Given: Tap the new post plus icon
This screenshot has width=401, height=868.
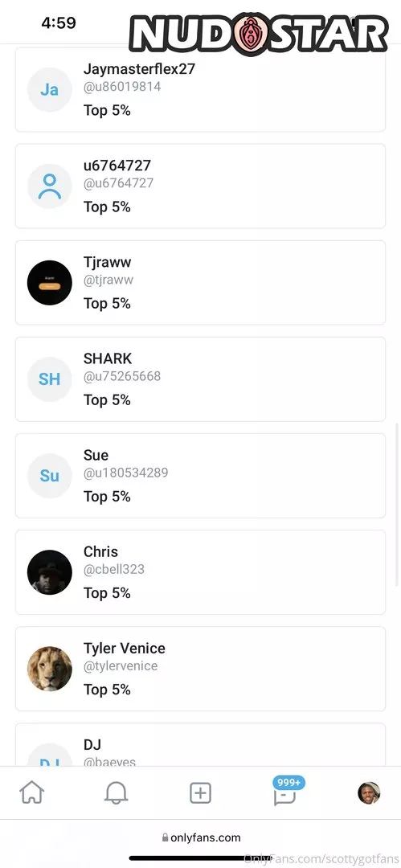Looking at the screenshot, I should coord(200,792).
